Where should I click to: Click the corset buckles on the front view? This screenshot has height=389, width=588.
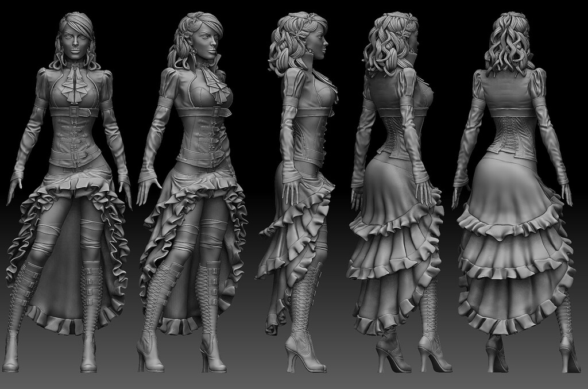[75, 132]
